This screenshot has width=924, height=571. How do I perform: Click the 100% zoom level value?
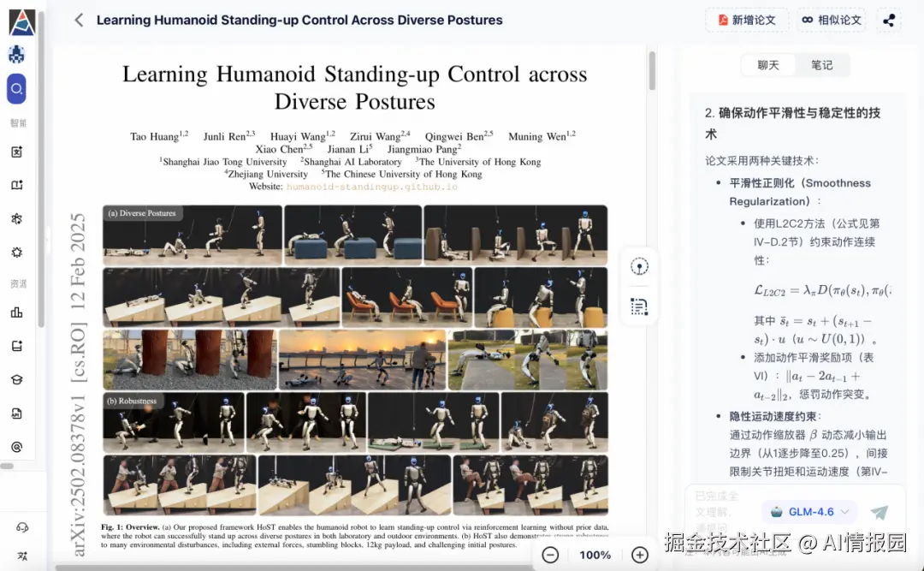[595, 555]
